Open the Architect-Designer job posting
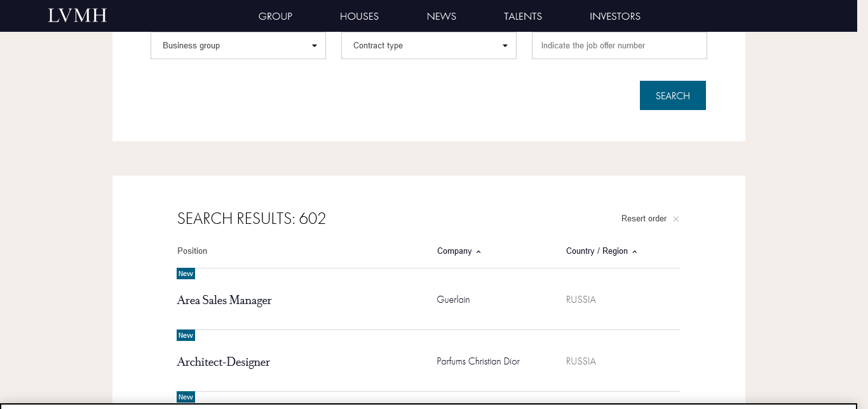This screenshot has width=868, height=409. 224,362
